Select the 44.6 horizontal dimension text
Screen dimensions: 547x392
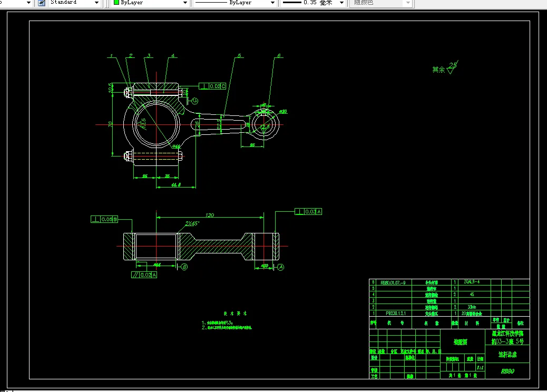(176, 185)
